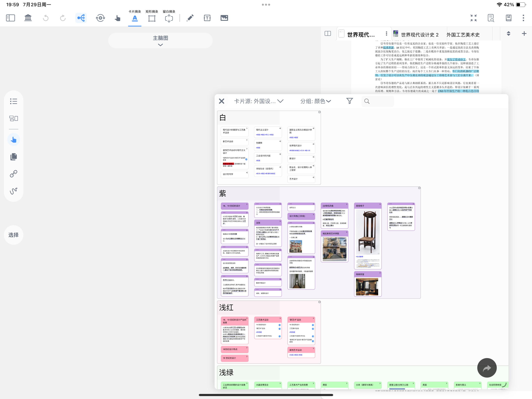The height and width of the screenshot is (399, 532).
Task: Select the image insert tool
Action: pyautogui.click(x=224, y=18)
